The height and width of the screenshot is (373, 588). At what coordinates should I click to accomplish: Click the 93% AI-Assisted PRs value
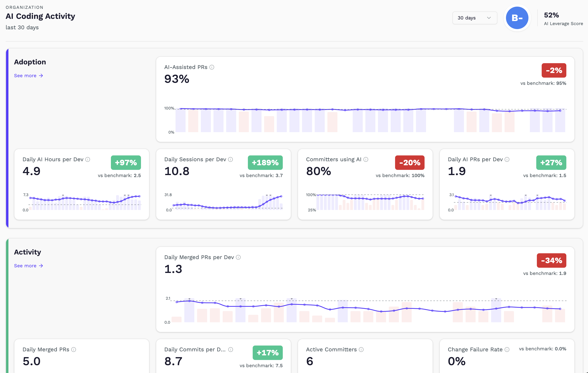[177, 79]
